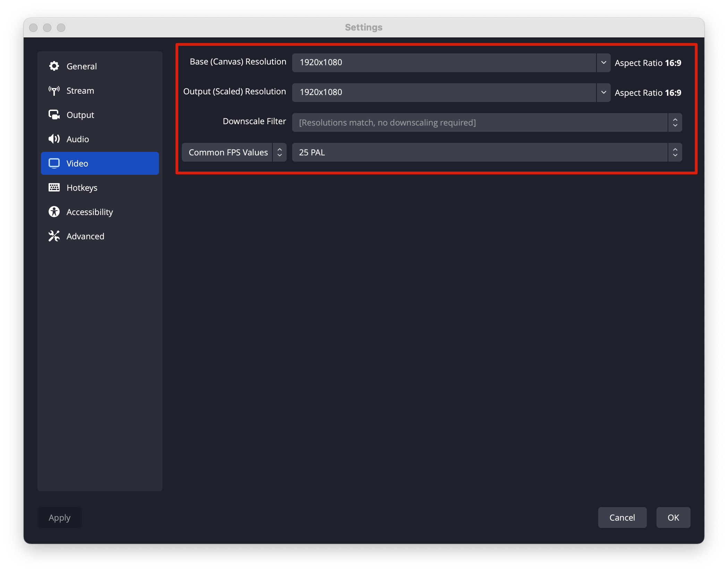Image resolution: width=728 pixels, height=573 pixels.
Task: Expand Base (Canvas) Resolution dropdown arrow
Action: point(603,63)
